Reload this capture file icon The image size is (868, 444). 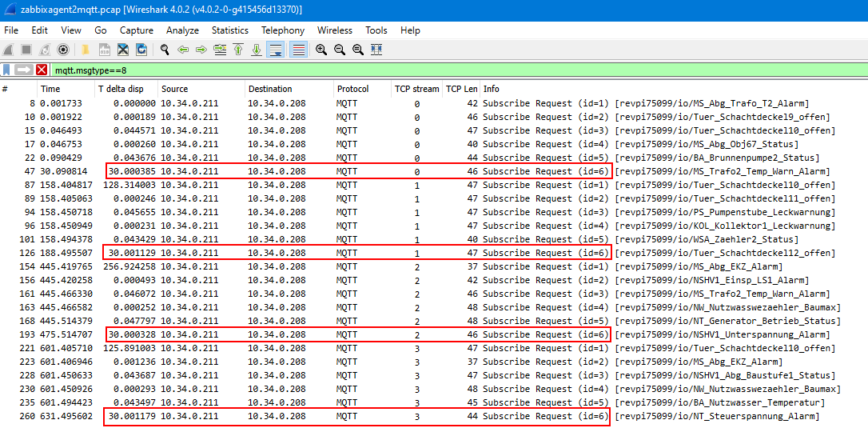click(x=141, y=50)
